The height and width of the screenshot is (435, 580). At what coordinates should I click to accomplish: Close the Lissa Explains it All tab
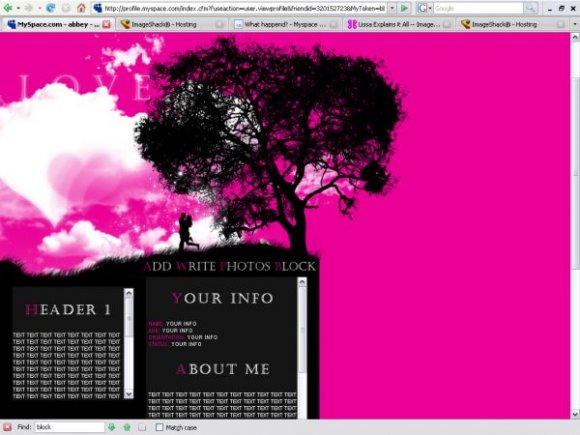coord(447,24)
